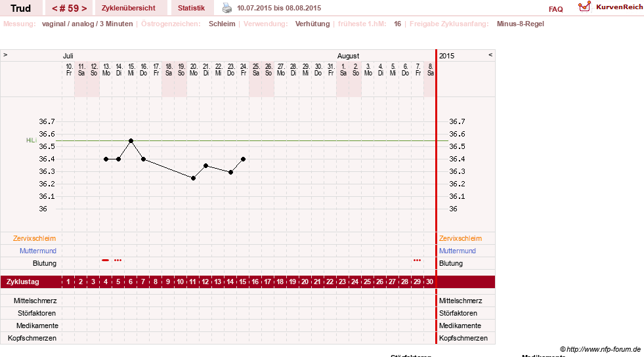The width and height of the screenshot is (644, 357).
Task: Open the nfp-forum.de copyright link
Action: pyautogui.click(x=600, y=349)
